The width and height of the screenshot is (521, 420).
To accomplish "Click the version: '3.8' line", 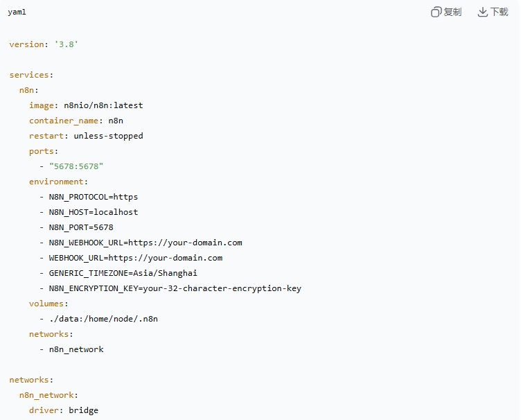I will (x=44, y=44).
